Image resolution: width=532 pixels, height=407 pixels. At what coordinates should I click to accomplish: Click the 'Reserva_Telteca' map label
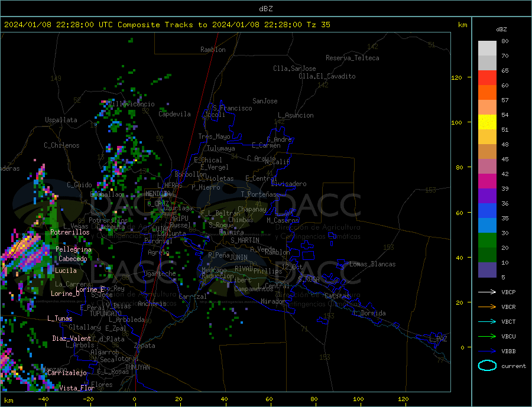point(352,58)
